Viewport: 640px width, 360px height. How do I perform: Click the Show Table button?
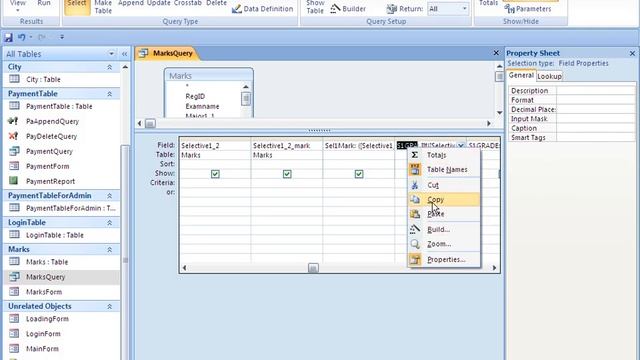315,7
